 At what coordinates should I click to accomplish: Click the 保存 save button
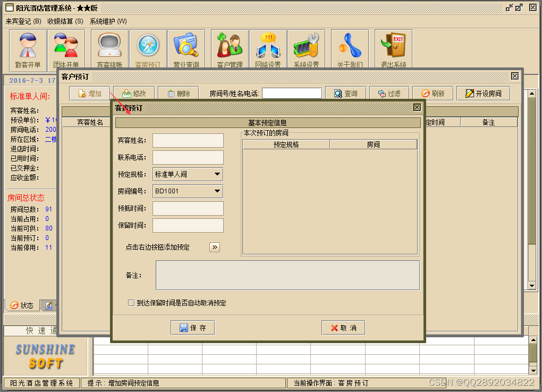(x=192, y=327)
